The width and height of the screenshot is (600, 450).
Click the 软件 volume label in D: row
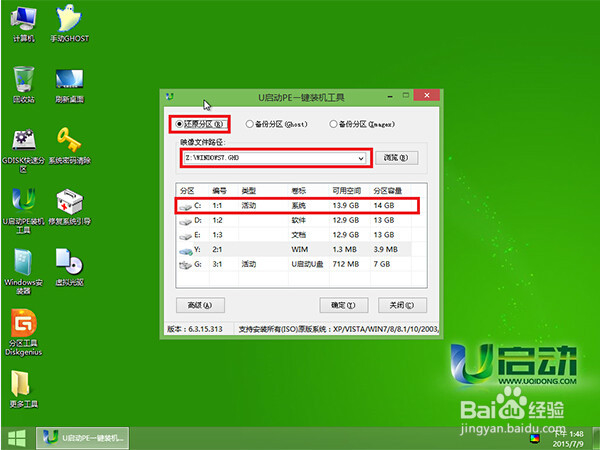[x=298, y=220]
